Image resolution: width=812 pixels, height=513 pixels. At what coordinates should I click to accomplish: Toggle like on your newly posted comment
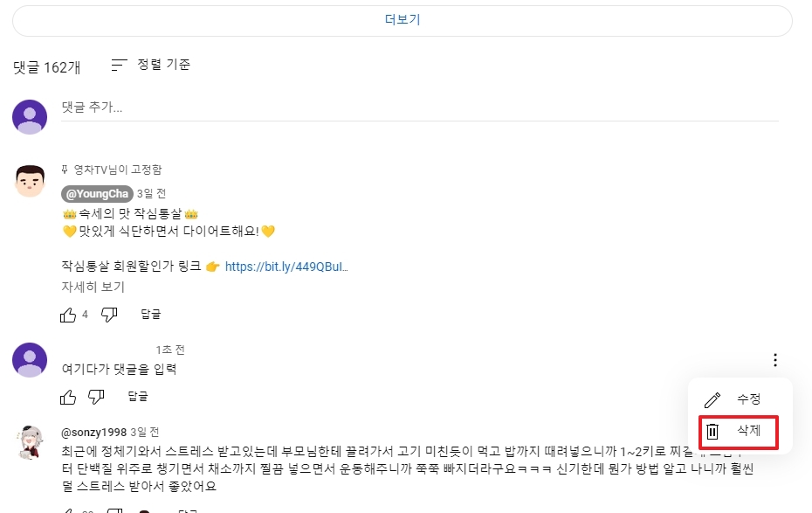click(x=68, y=397)
